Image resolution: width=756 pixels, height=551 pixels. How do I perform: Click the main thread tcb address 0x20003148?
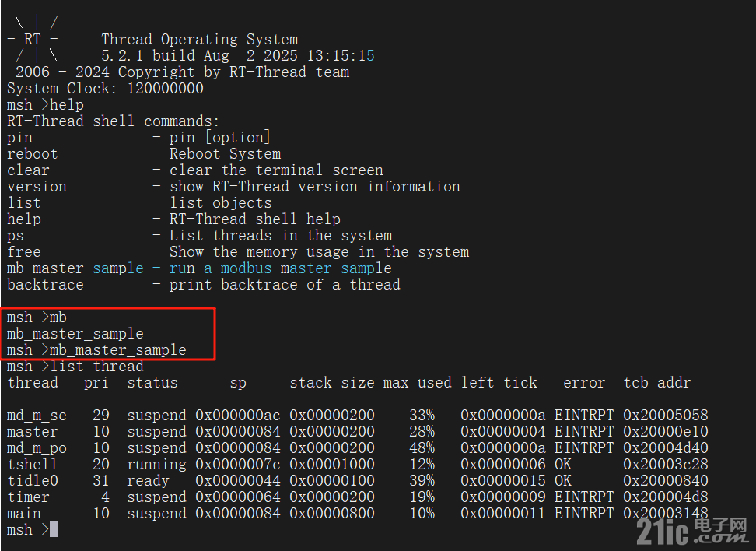click(x=665, y=513)
